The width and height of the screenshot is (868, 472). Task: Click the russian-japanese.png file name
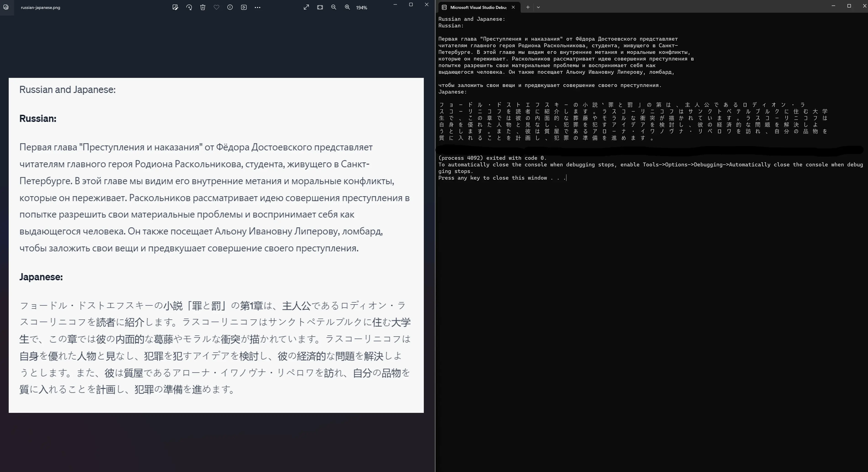point(40,7)
